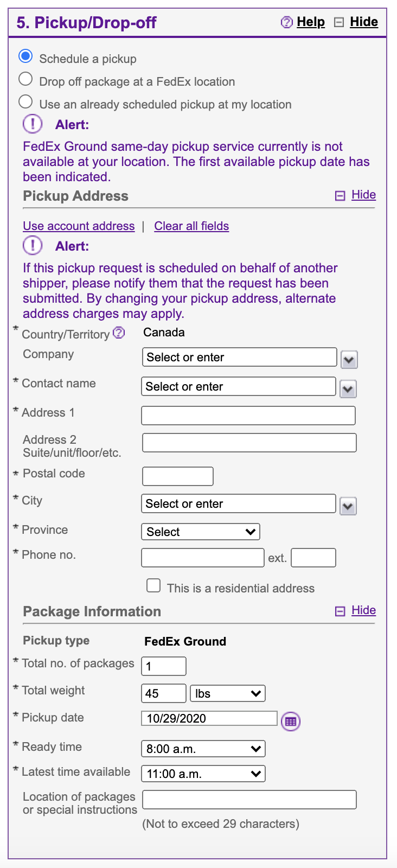
Task: Click minus icon beside Package Information Hide
Action: point(340,611)
